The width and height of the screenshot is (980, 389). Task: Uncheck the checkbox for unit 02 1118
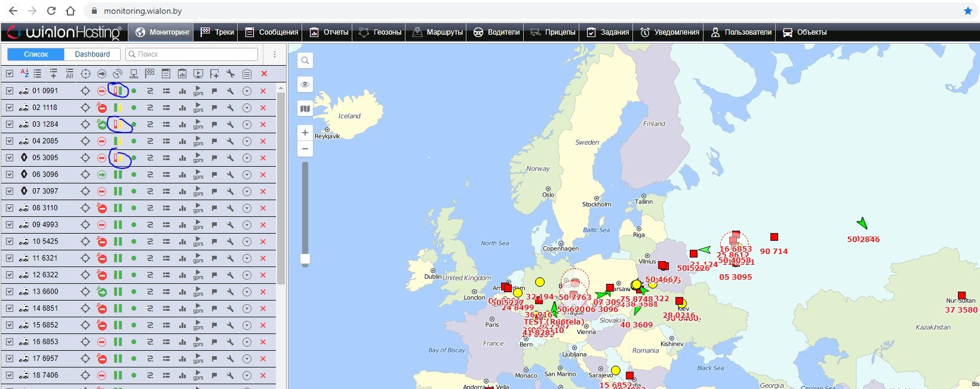(x=10, y=108)
